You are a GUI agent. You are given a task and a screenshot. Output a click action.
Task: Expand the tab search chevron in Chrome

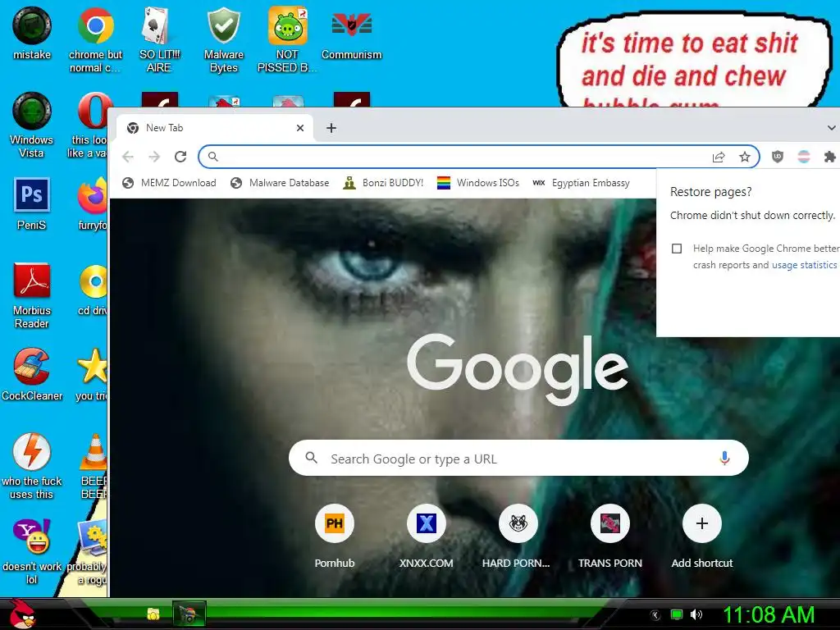pos(831,127)
